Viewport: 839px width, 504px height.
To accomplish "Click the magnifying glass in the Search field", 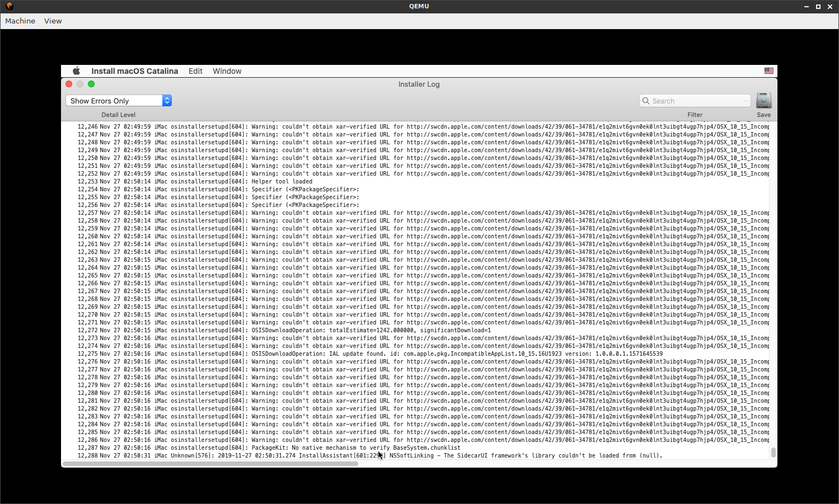I will tap(646, 101).
